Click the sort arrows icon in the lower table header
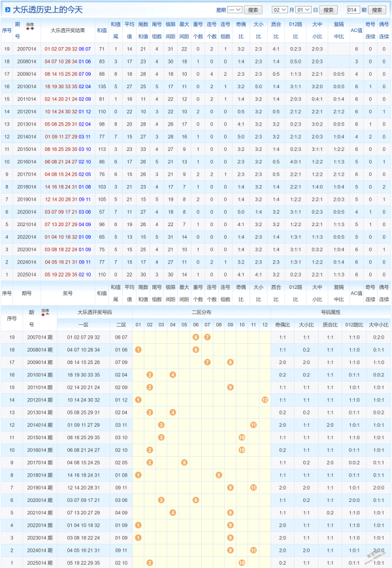The width and height of the screenshot is (392, 568). [45, 312]
